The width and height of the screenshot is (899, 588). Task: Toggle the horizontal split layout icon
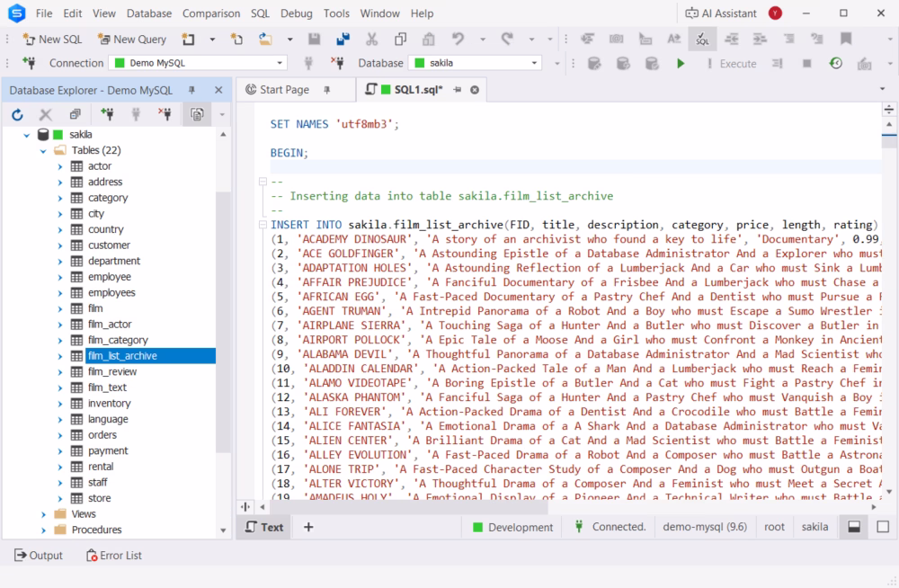854,527
